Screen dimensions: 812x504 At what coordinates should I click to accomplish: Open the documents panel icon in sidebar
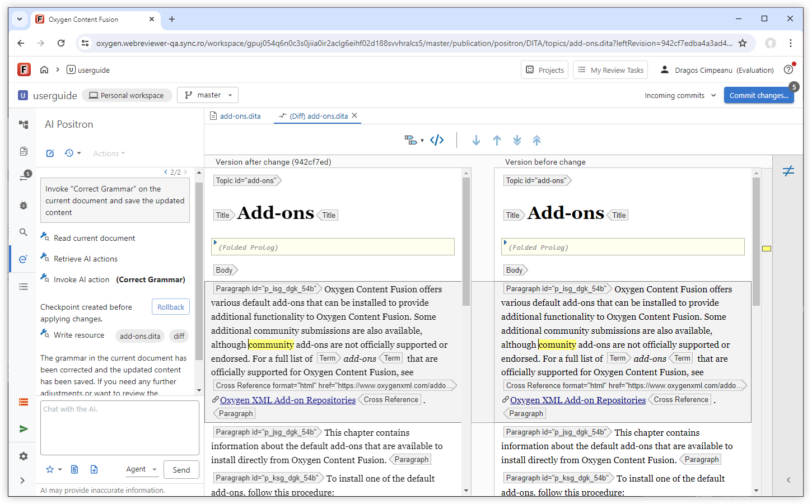[24, 151]
